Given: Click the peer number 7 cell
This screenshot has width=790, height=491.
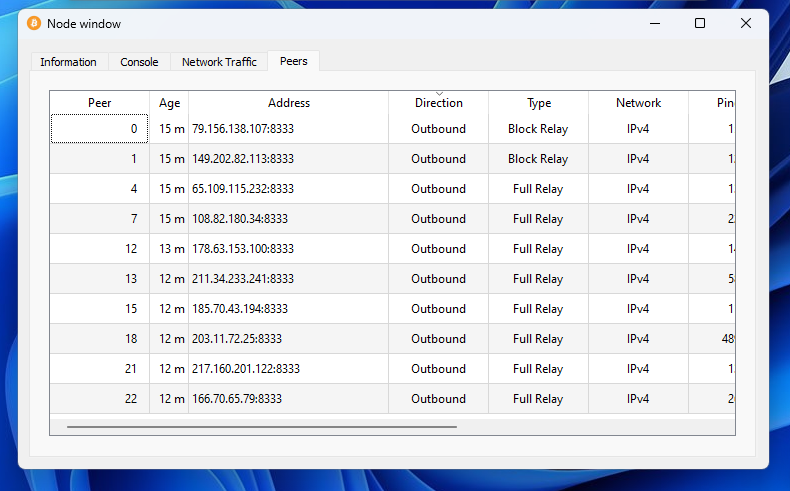Looking at the screenshot, I should 99,219.
